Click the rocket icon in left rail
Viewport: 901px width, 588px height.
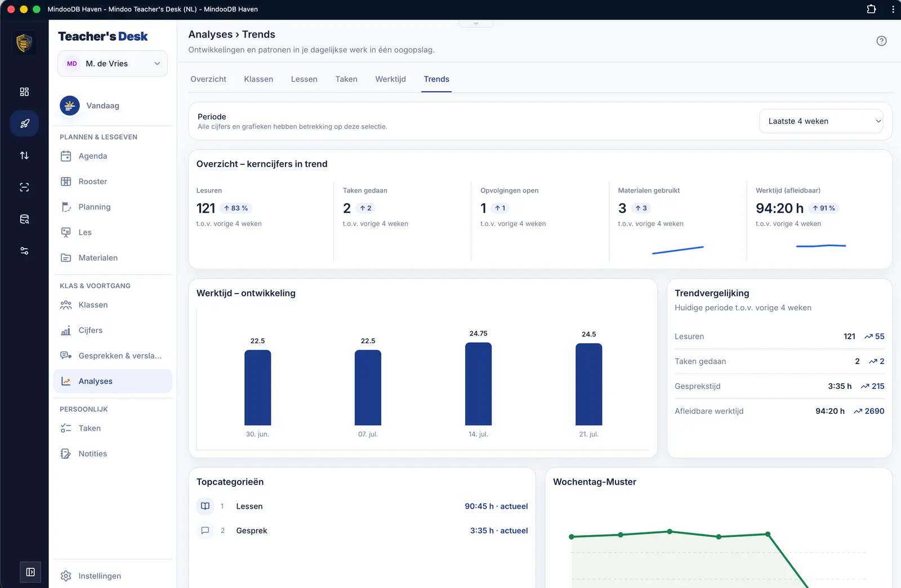[24, 124]
